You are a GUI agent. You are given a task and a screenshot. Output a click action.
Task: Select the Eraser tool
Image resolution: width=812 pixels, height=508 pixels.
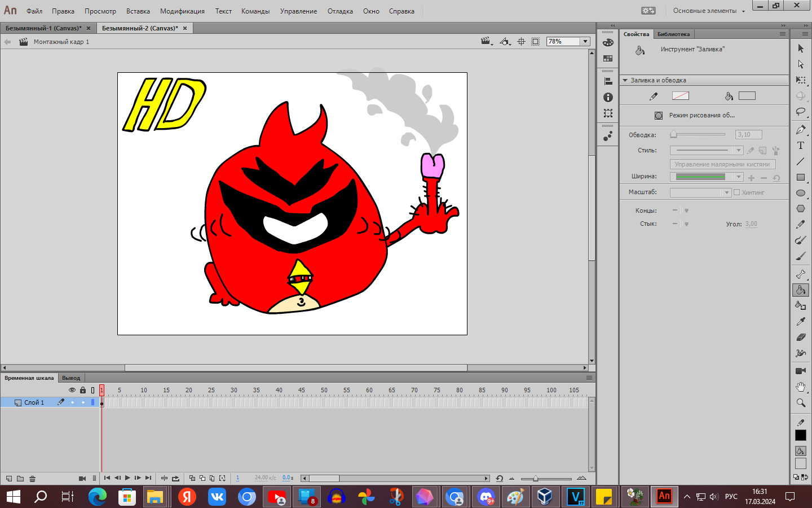tap(800, 338)
